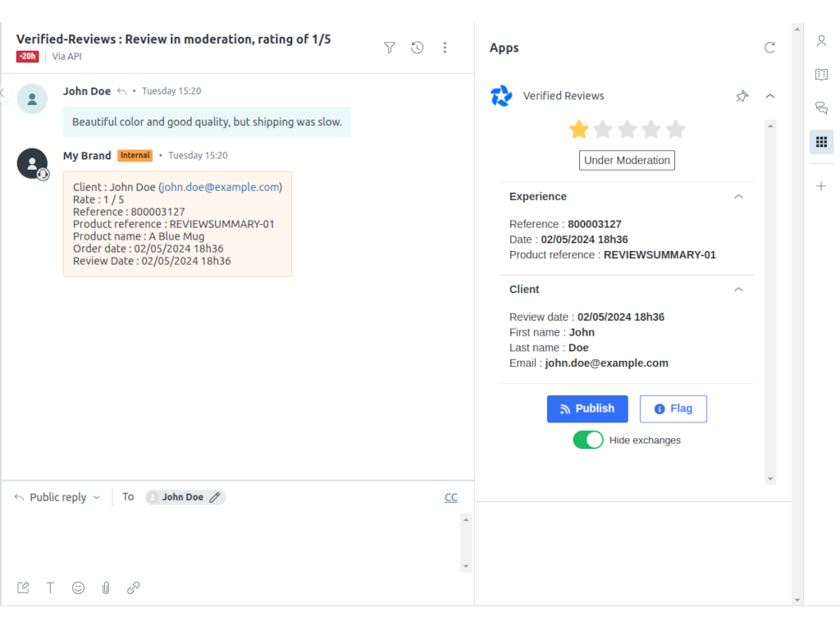Click the attach file paperclip icon
Image resolution: width=840 pixels, height=630 pixels.
pos(106,587)
